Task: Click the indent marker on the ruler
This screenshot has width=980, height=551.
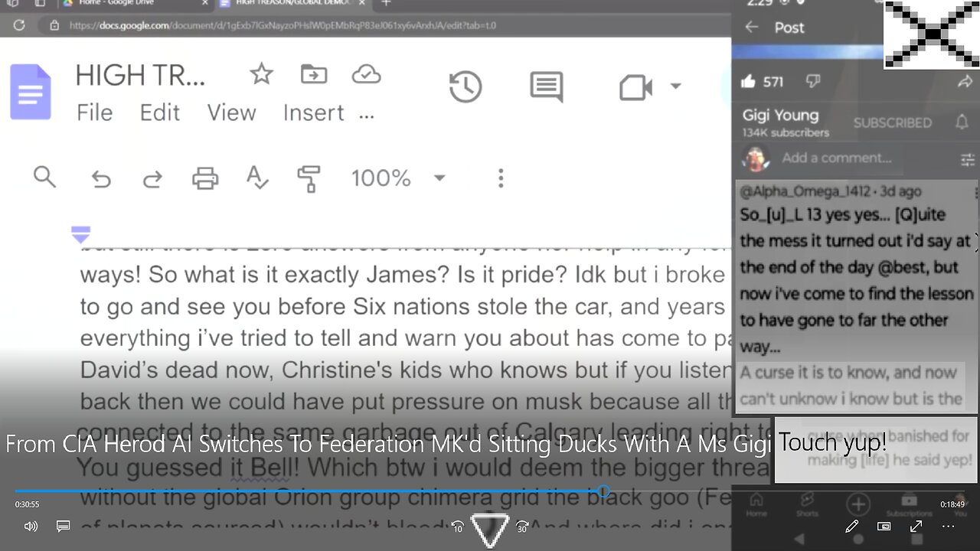Action: (x=80, y=233)
